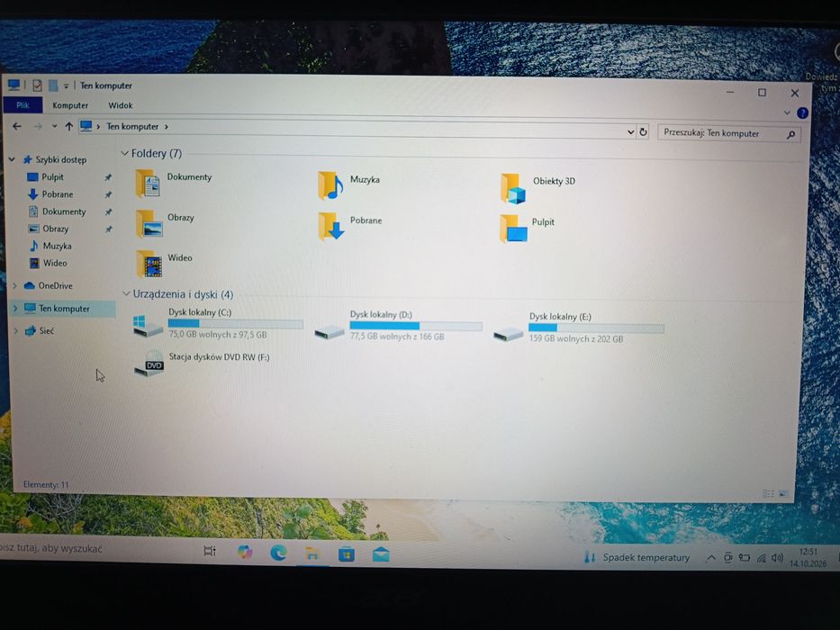Collapse the Urządzenia i dyski group
This screenshot has height=630, width=840.
[x=126, y=293]
